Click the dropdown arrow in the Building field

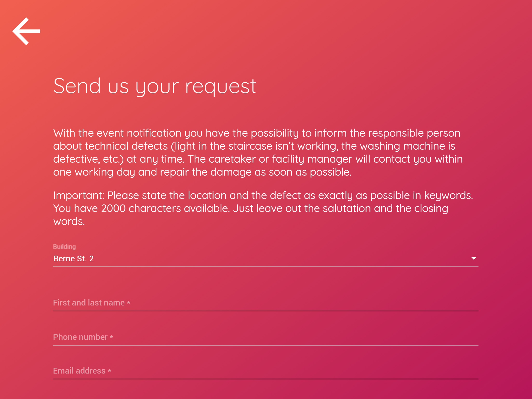click(474, 258)
